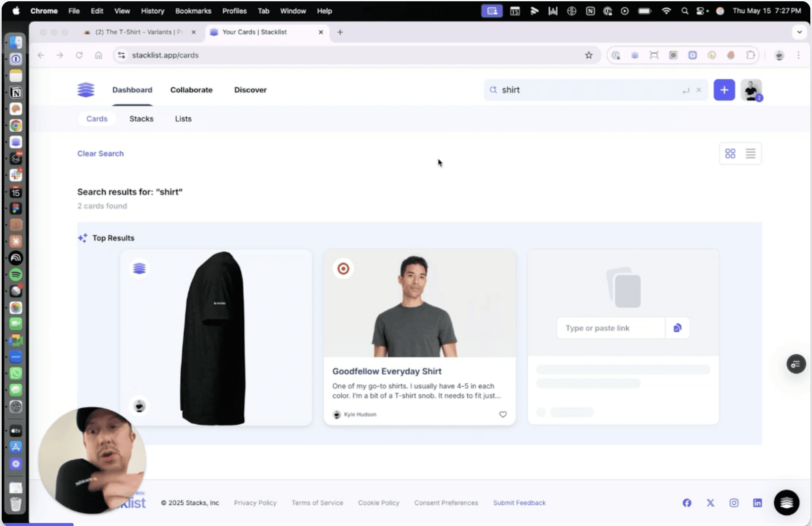812x526 pixels.
Task: Open the Stacklist Facebook page icon
Action: (687, 503)
